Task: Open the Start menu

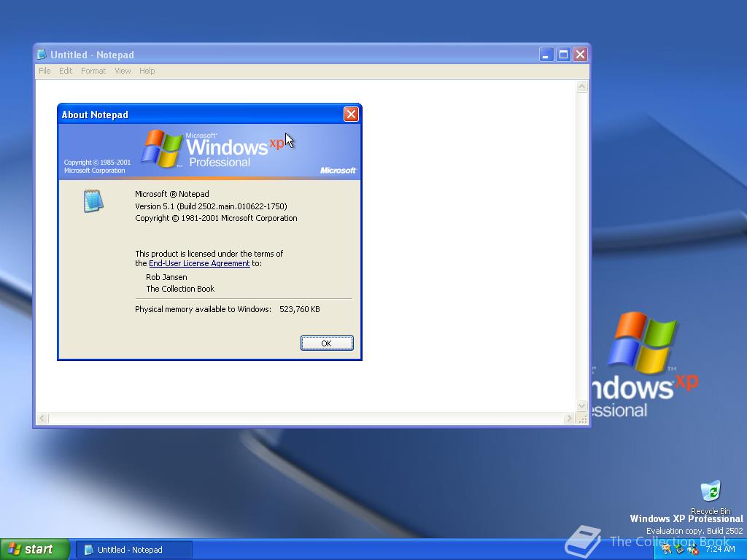Action: (34, 550)
